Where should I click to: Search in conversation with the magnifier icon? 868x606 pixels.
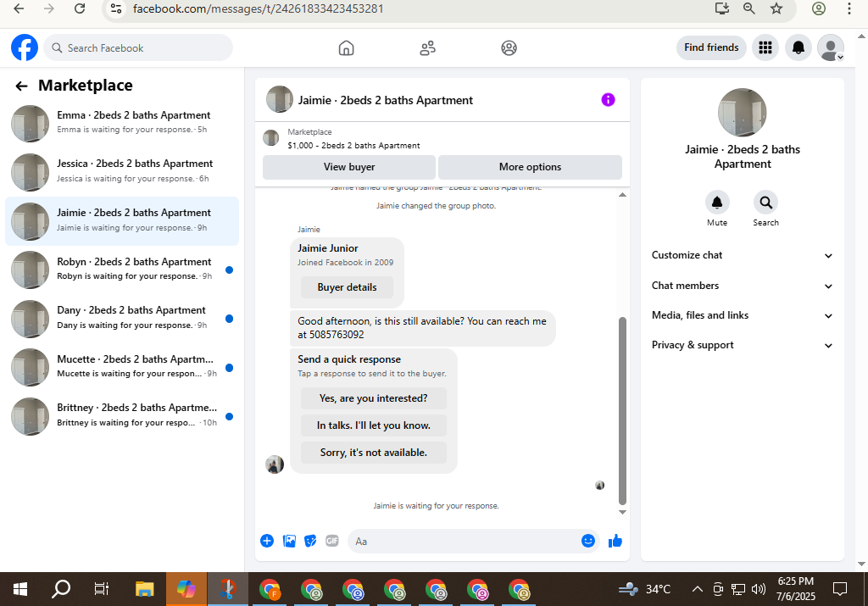(765, 203)
